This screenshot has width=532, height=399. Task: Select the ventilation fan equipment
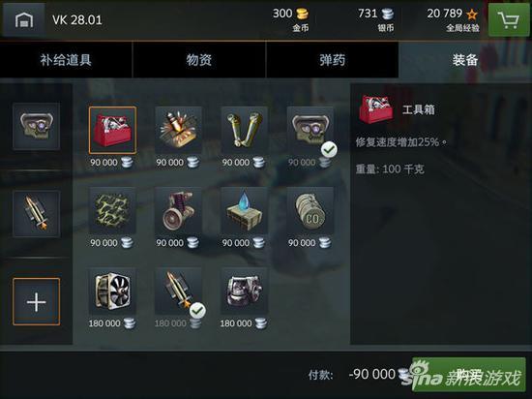click(112, 291)
